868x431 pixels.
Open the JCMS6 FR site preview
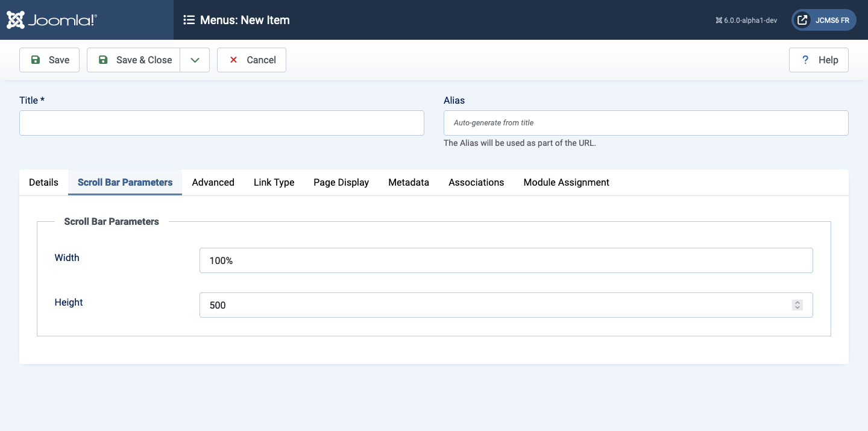[823, 20]
